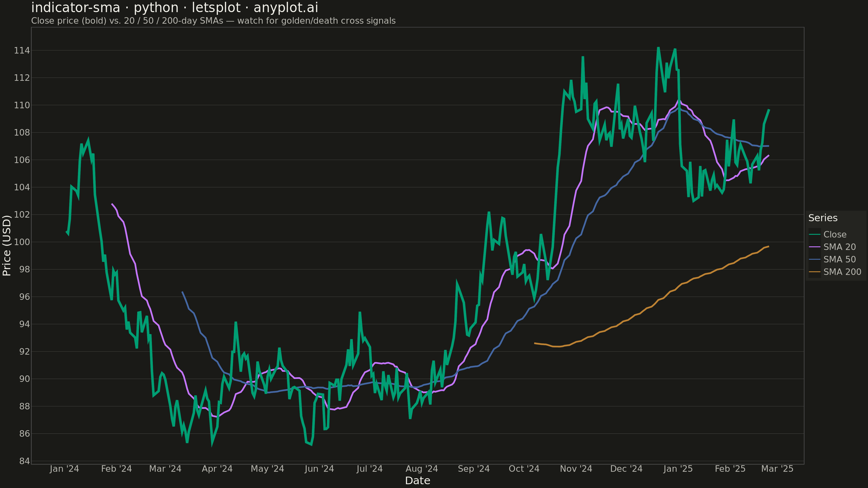The height and width of the screenshot is (488, 868).
Task: Click the green Close legend swatch
Action: click(814, 234)
